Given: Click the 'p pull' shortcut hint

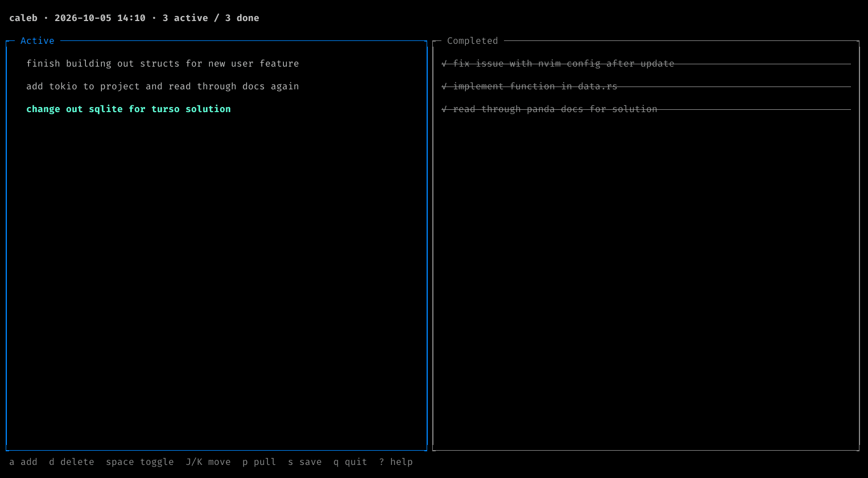Looking at the screenshot, I should pyautogui.click(x=259, y=462).
